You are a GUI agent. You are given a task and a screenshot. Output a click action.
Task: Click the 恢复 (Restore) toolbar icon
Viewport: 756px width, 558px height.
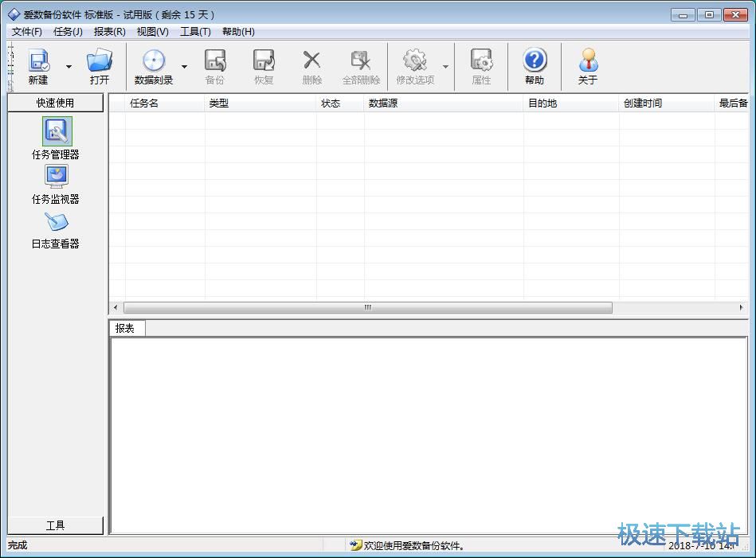pos(264,67)
